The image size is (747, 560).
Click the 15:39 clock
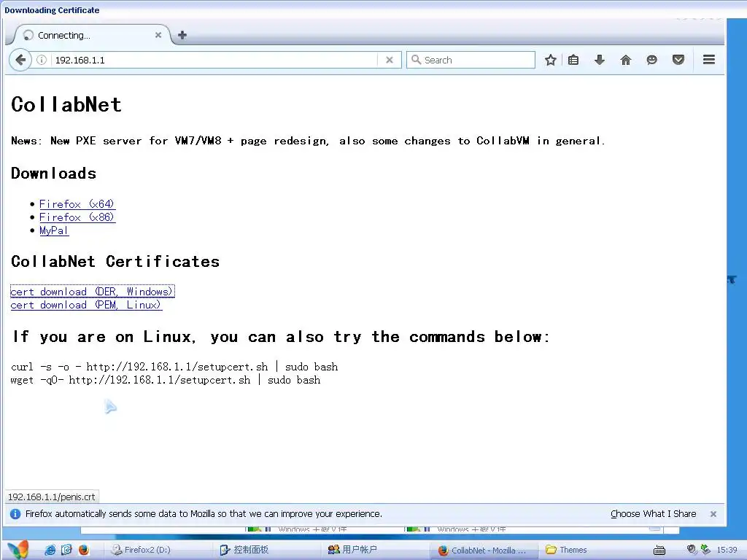[727, 550]
